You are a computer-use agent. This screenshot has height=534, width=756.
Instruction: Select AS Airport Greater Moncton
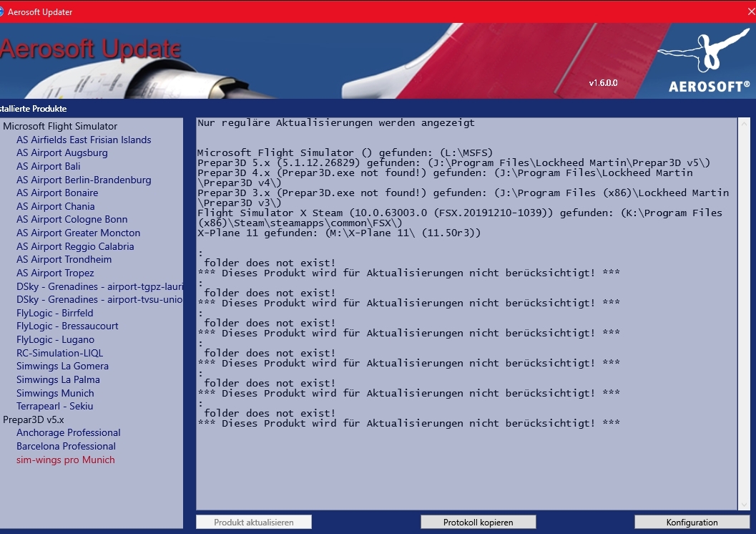78,233
